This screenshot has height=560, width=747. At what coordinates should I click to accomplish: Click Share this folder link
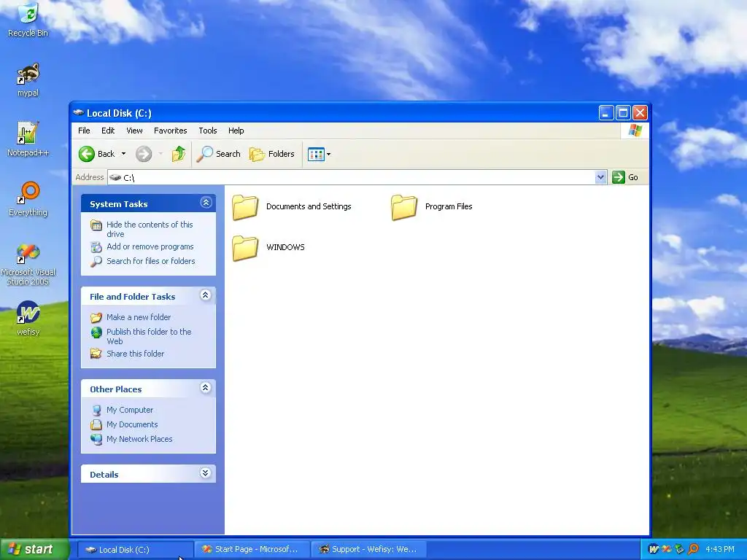(135, 354)
